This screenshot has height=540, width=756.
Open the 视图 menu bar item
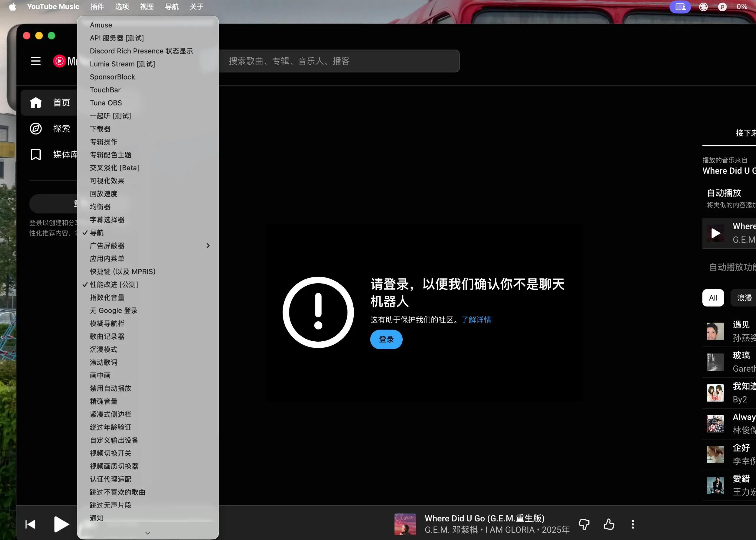147,7
